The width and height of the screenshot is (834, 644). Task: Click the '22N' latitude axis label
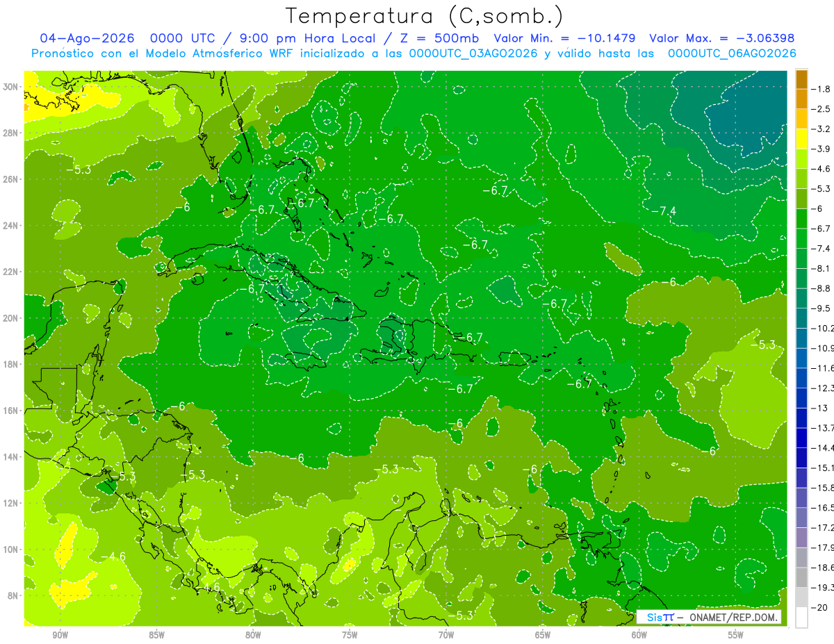click(11, 272)
